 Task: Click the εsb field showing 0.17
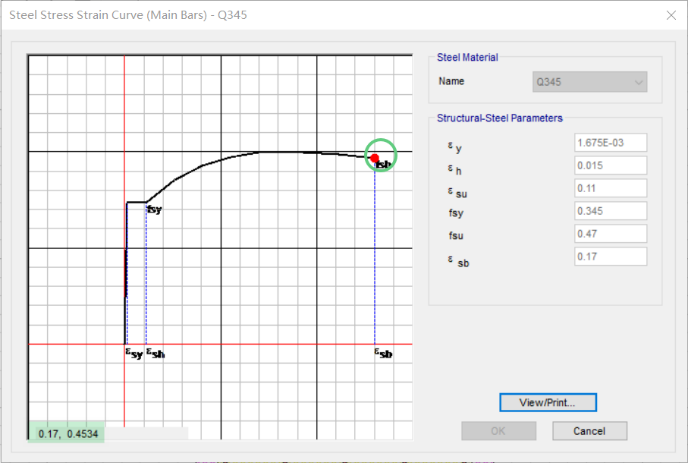coord(610,257)
